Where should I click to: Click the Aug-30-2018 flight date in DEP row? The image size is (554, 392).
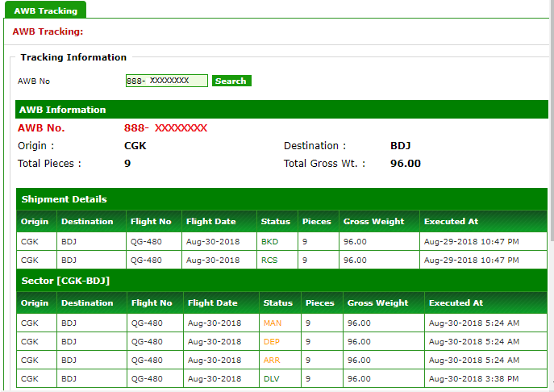[x=215, y=342]
